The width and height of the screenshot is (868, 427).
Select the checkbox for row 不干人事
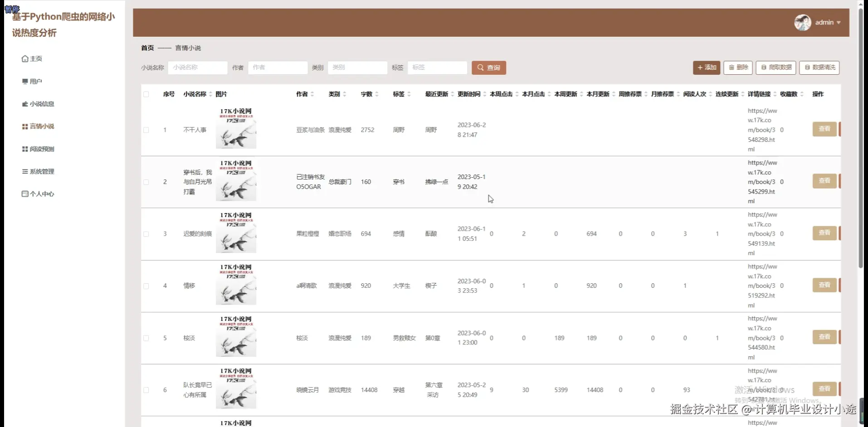(146, 130)
